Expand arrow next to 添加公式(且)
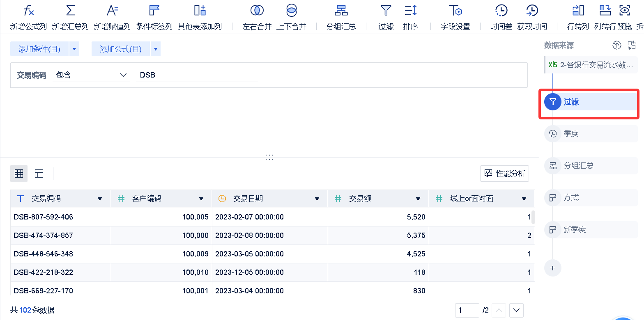 click(156, 49)
